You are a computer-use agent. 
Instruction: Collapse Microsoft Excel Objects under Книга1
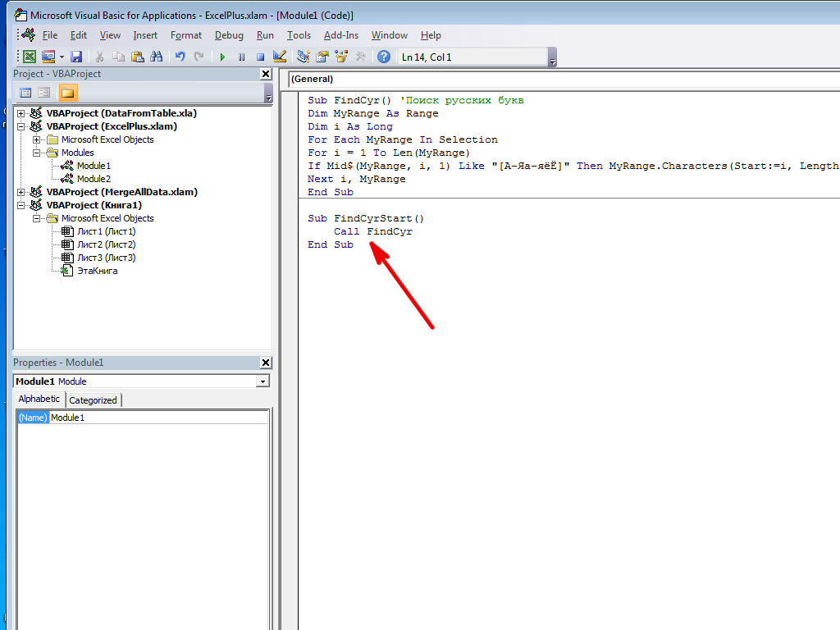[x=36, y=218]
